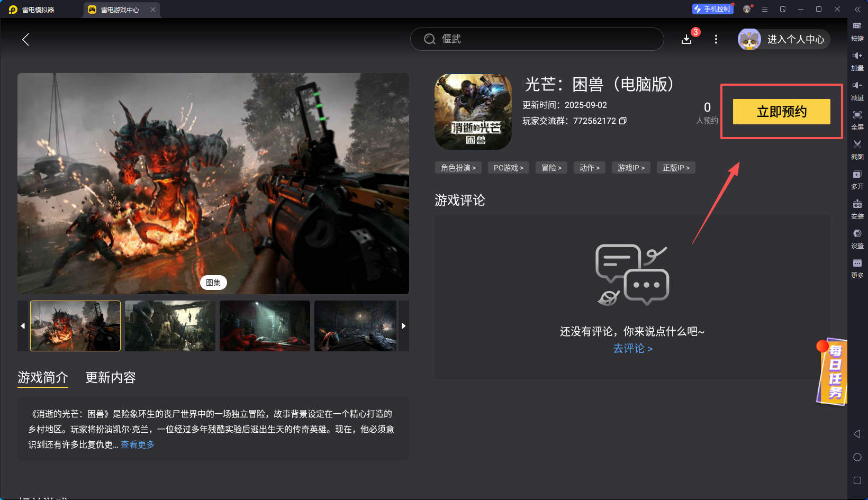
Task: Open the downloads icon with badge 3
Action: (686, 39)
